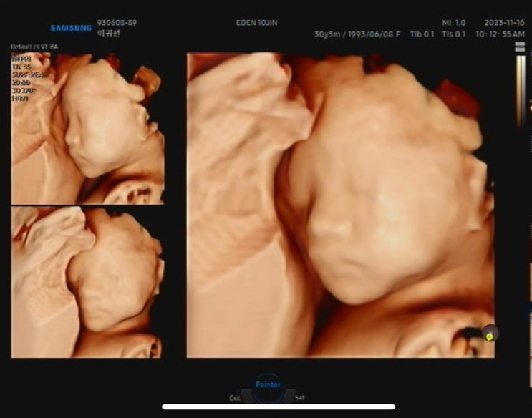The width and height of the screenshot is (532, 418).
Task: Click the Set trackball option
Action: pyautogui.click(x=299, y=398)
